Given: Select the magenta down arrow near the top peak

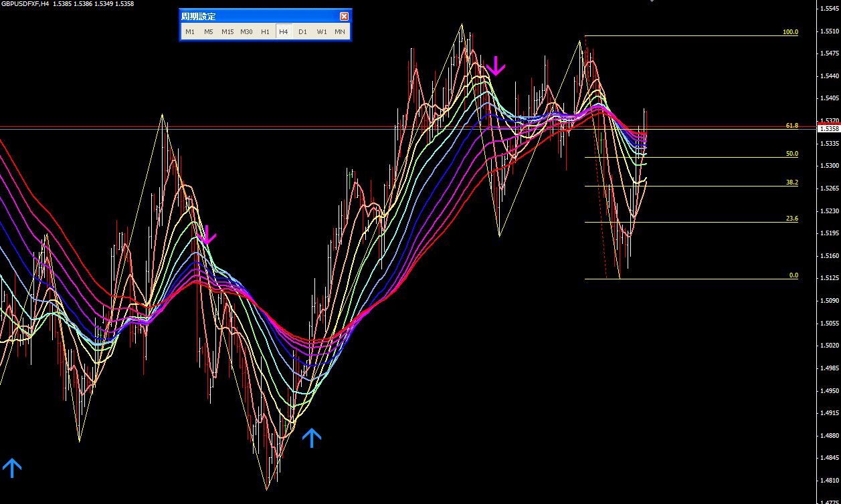Looking at the screenshot, I should pyautogui.click(x=496, y=66).
